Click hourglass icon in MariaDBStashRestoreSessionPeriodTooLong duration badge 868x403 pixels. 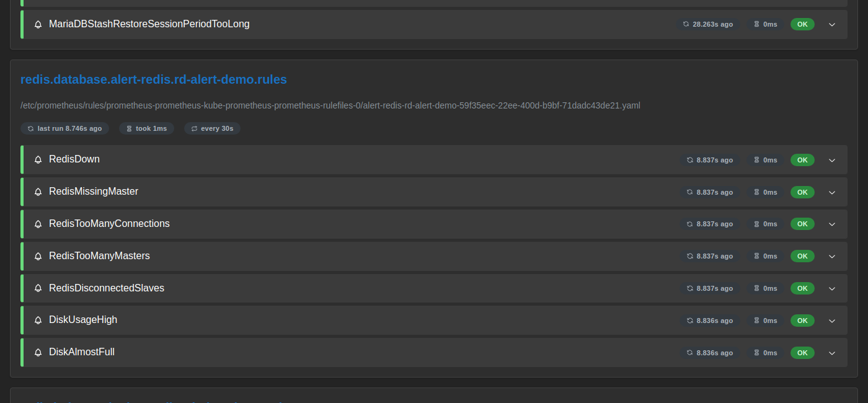click(756, 24)
